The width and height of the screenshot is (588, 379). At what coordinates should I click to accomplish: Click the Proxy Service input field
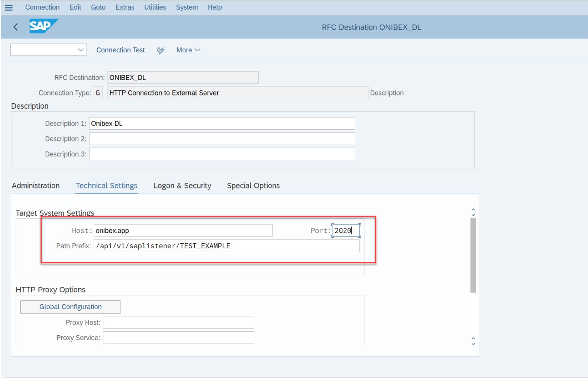178,338
